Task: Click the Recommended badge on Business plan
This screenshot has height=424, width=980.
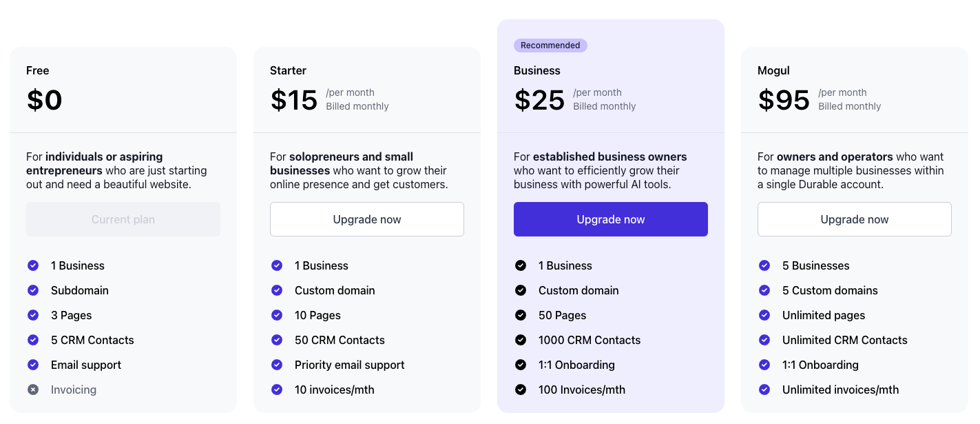Action: (550, 46)
